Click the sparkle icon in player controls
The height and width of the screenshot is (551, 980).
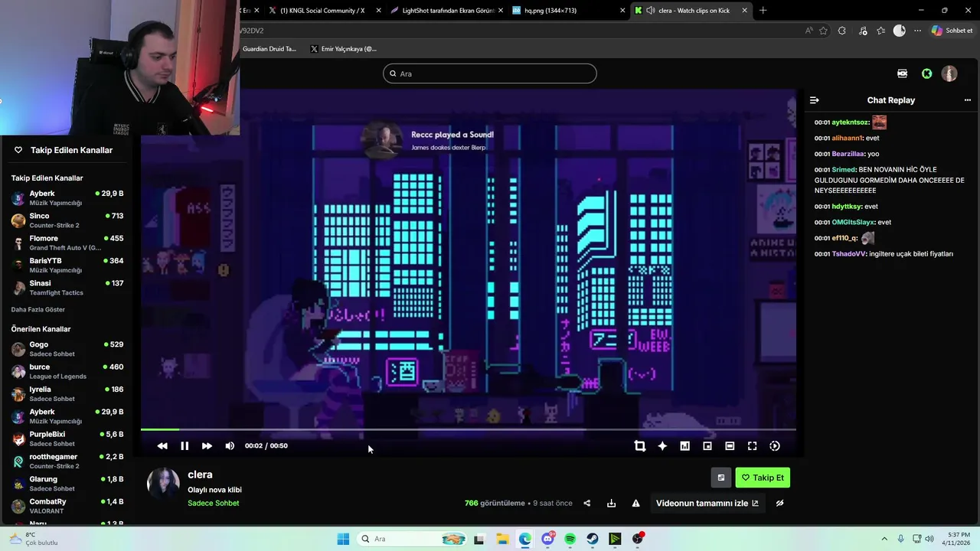click(x=662, y=446)
